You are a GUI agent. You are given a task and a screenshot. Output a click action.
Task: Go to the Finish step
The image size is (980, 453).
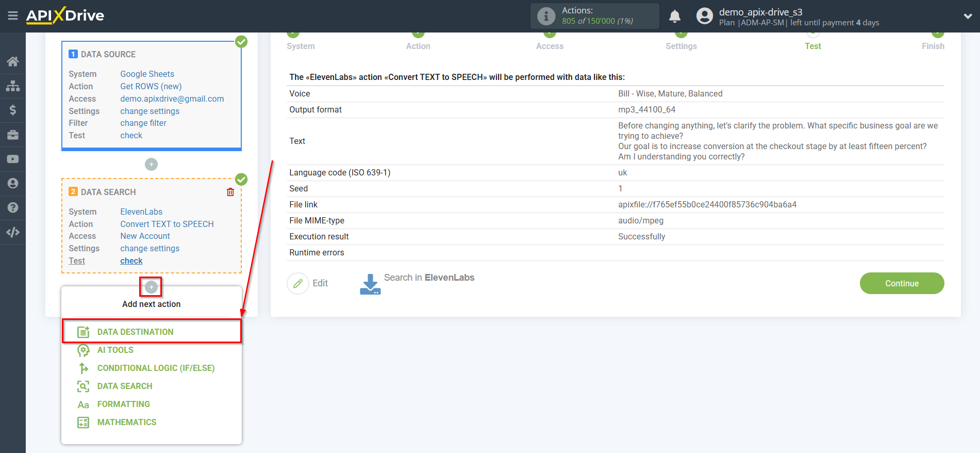click(x=933, y=46)
